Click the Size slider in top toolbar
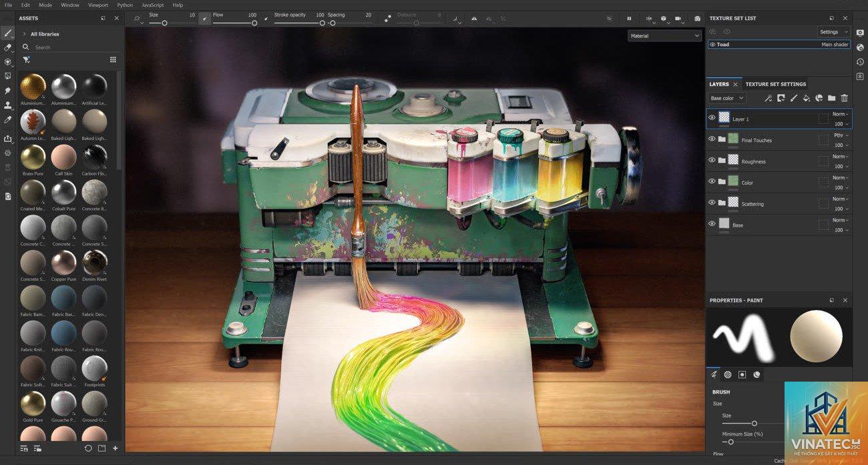 coord(172,23)
